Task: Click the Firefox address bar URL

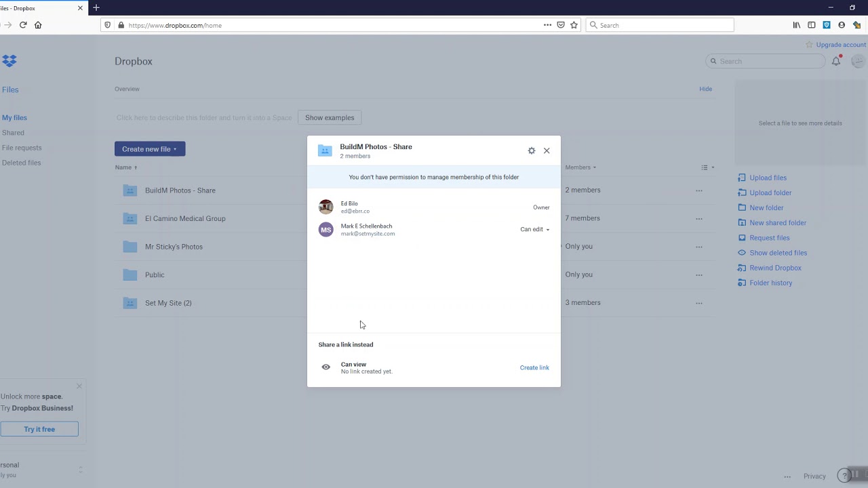Action: tap(175, 25)
